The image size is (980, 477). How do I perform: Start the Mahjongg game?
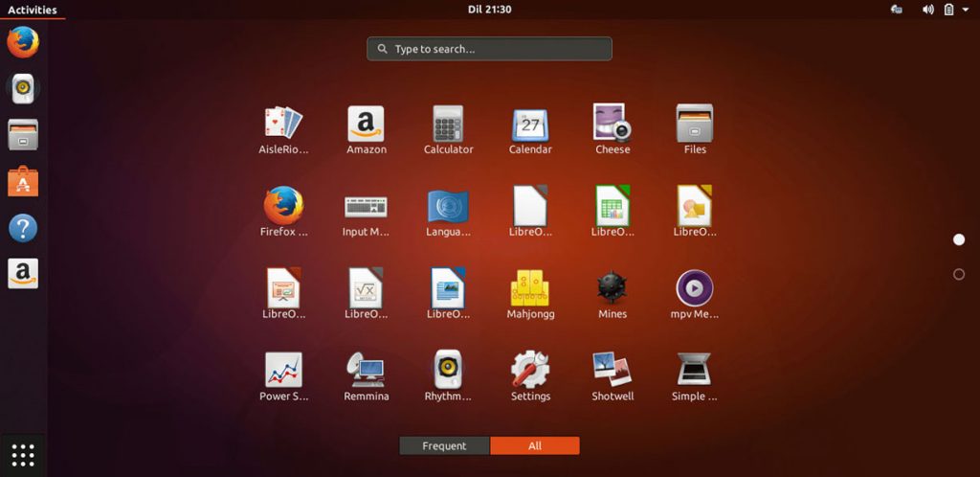(x=530, y=287)
